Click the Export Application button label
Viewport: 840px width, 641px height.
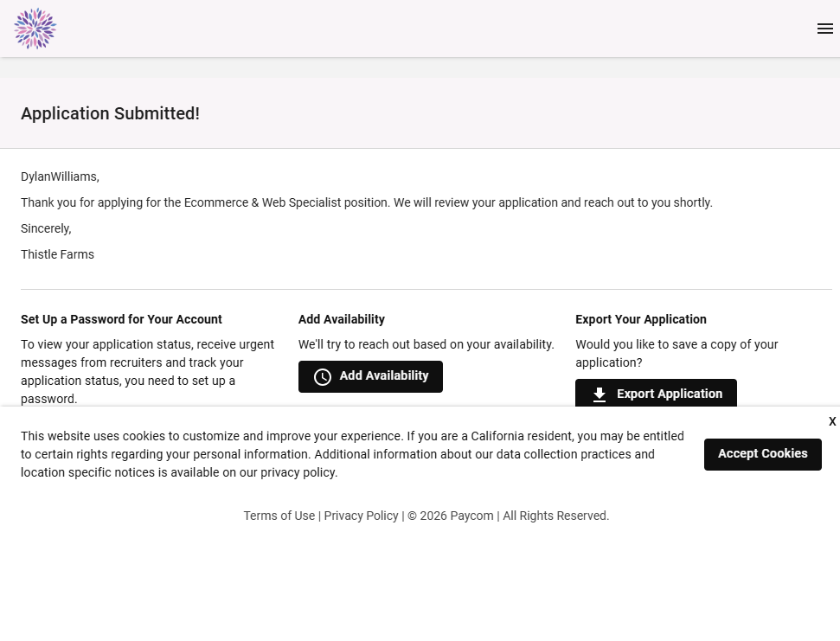[x=669, y=394]
